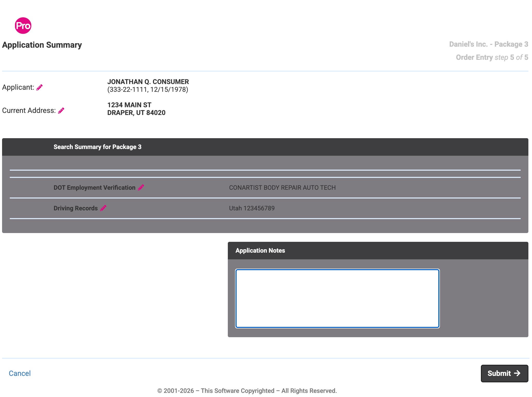Click the pink Pro logo
This screenshot has height=397, width=532.
[x=23, y=26]
